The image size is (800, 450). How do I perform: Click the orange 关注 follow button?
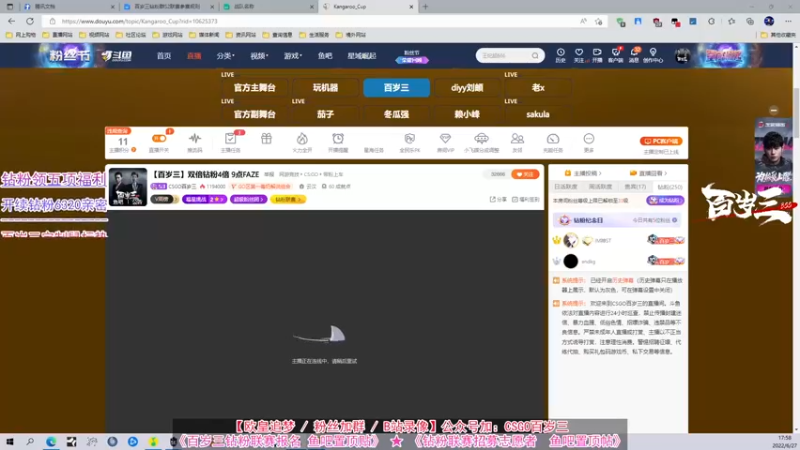tap(525, 174)
